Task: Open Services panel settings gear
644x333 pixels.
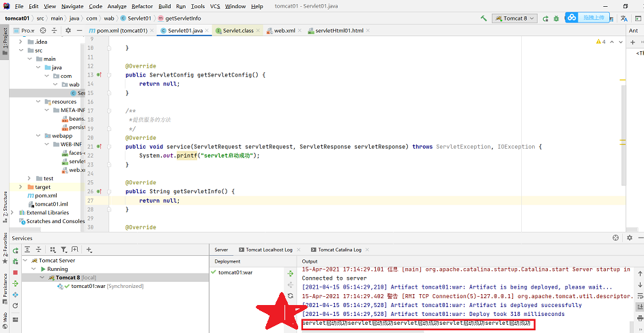Action: click(x=630, y=237)
